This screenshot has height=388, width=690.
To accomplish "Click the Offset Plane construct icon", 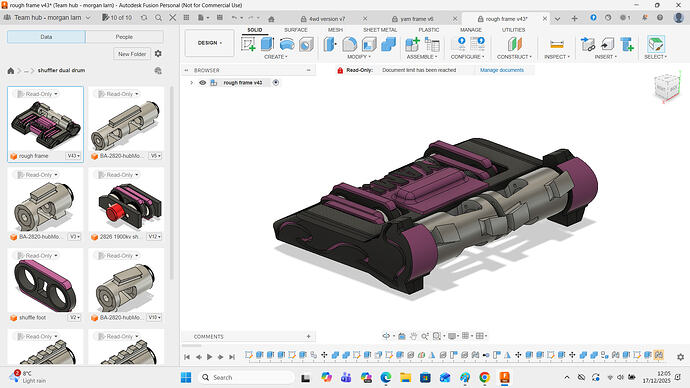I will click(x=514, y=44).
